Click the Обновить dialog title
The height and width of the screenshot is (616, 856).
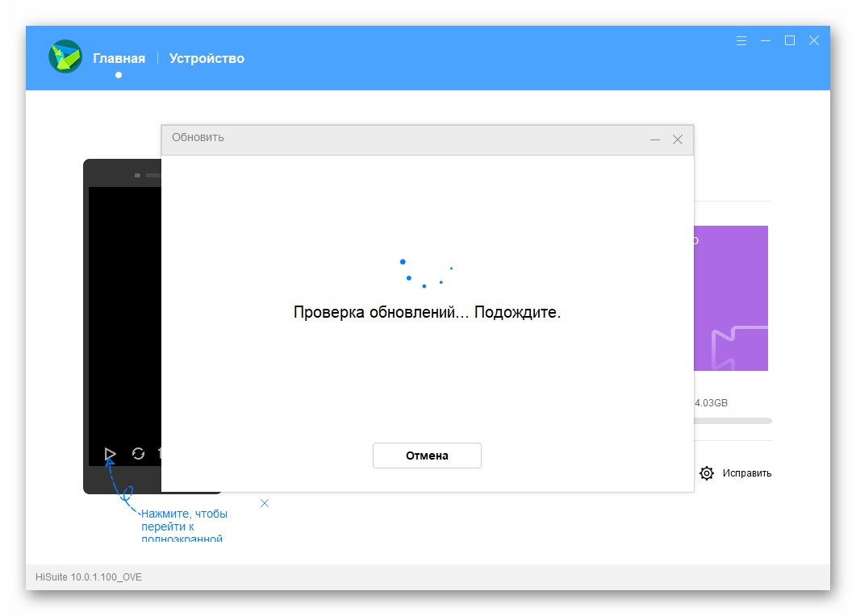pyautogui.click(x=198, y=138)
